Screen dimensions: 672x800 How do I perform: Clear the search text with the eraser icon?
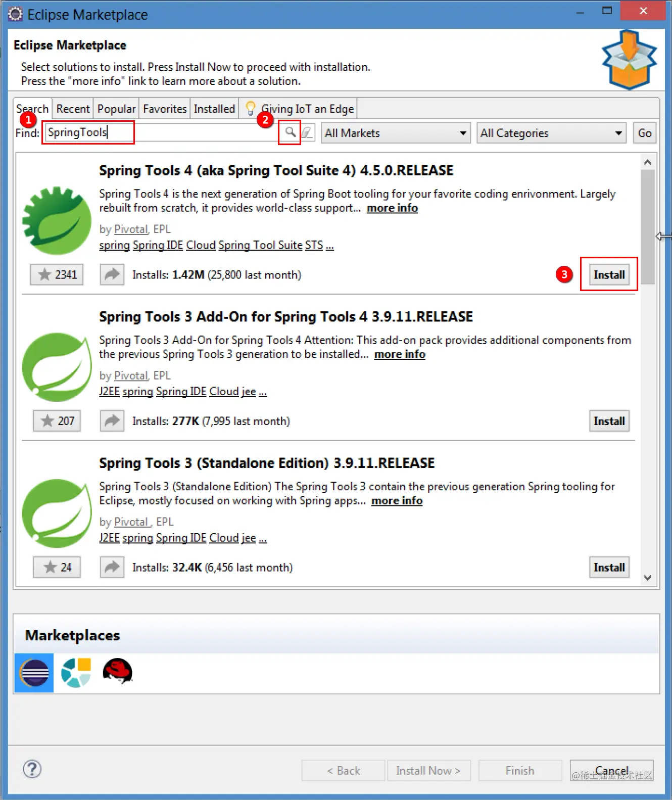(307, 133)
